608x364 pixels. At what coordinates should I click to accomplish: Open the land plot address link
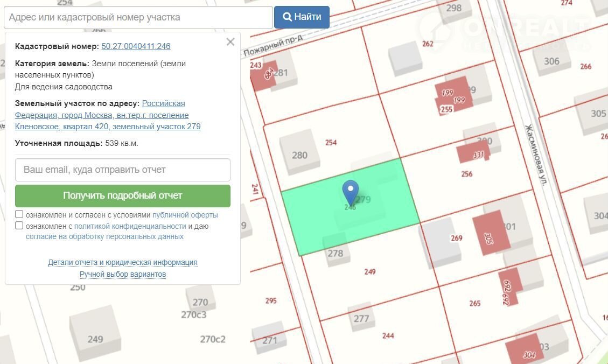[108, 115]
